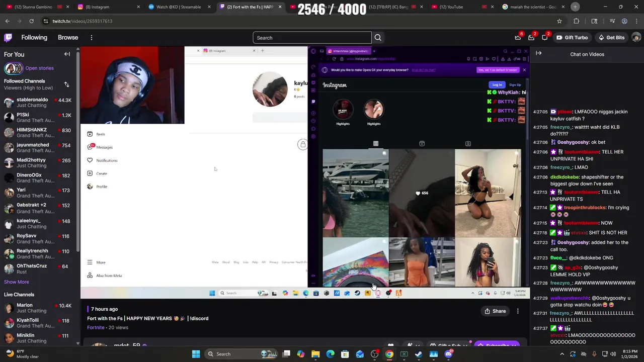Open Twitch top nav more options
Viewport: 644px width, 362px height.
click(91, 38)
